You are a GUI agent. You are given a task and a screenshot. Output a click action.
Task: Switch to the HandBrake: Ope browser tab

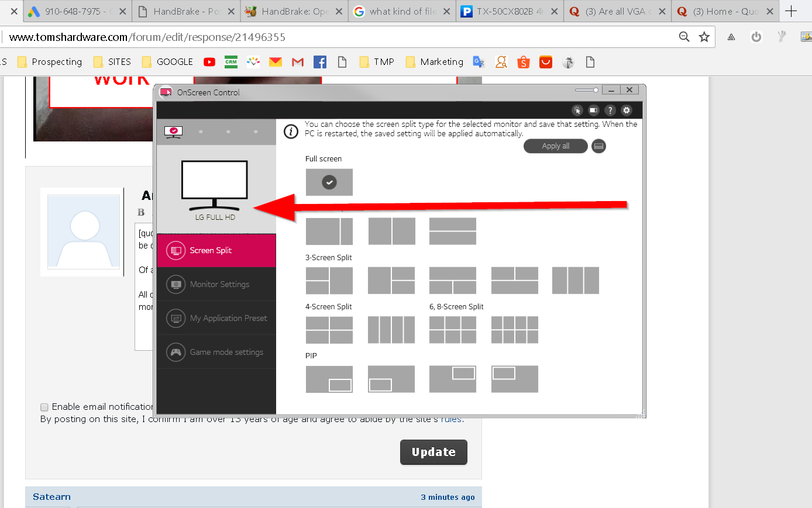(x=294, y=11)
